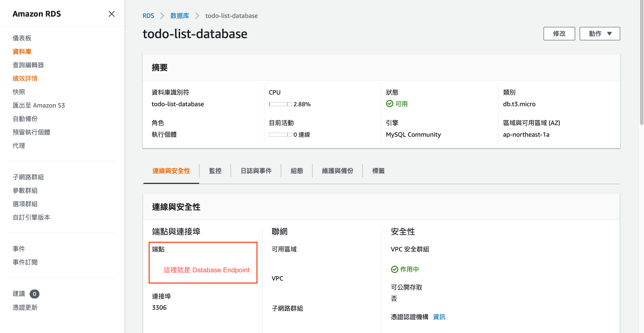Click the 可用 status icon in 狀態

click(x=389, y=104)
